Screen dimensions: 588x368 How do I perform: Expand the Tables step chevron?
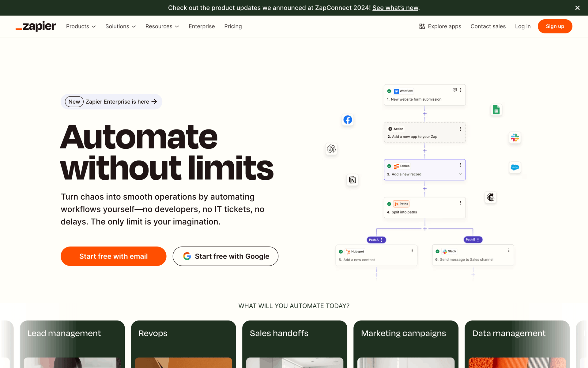click(x=460, y=174)
